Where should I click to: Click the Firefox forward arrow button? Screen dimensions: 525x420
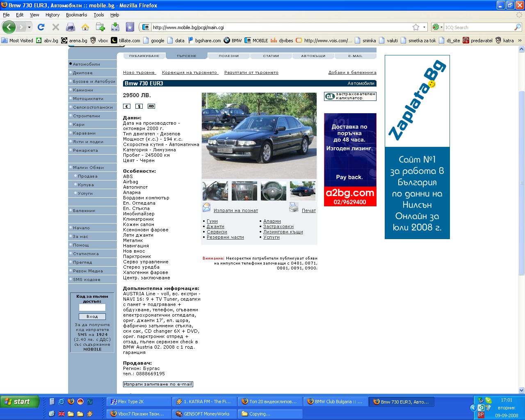[x=21, y=27]
